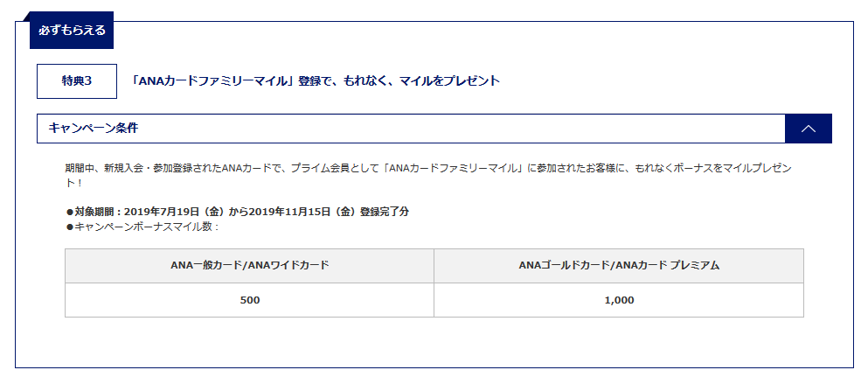Image resolution: width=868 pixels, height=377 pixels.
Task: Click the ANAゴールドカード/ANAカード プレミアム table header
Action: (619, 265)
